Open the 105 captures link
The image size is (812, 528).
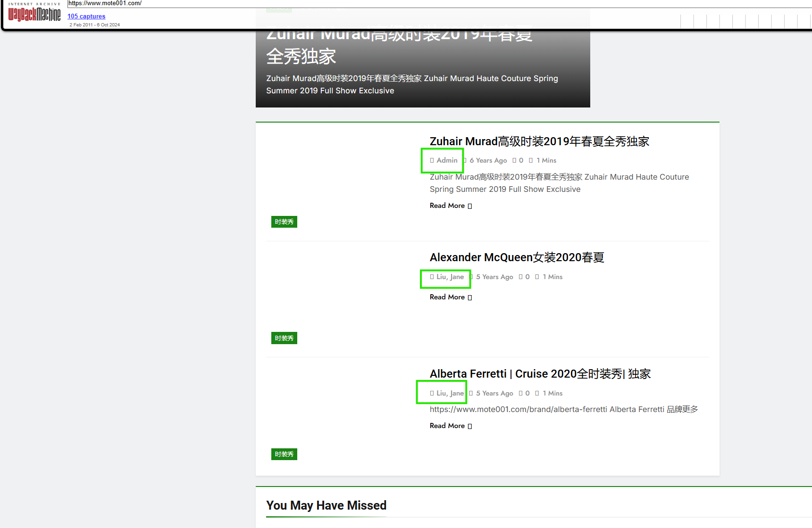pos(86,16)
